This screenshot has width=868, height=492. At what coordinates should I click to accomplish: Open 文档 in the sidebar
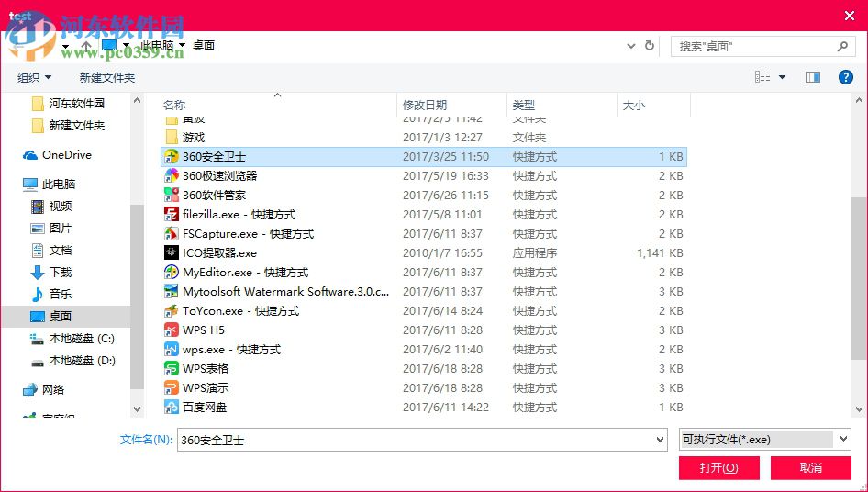pyautogui.click(x=51, y=251)
